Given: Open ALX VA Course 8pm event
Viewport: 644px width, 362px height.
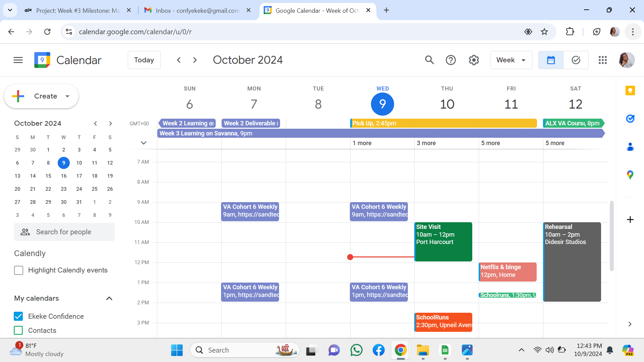Looking at the screenshot, I should 573,123.
